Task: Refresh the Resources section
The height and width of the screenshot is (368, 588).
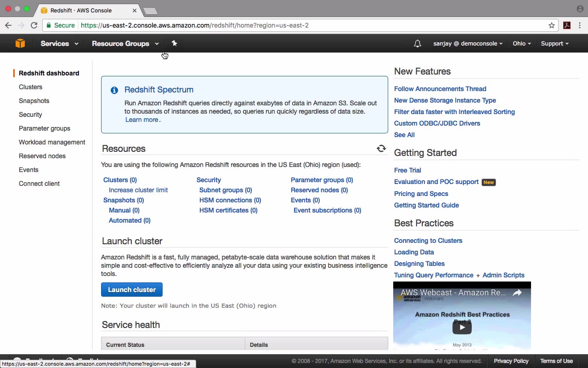Action: 381,148
